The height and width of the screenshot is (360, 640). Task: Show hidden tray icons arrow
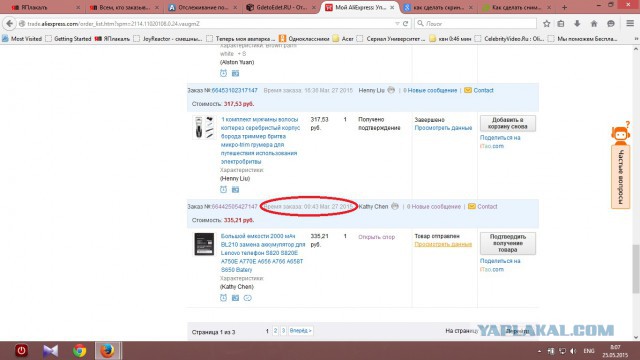(539, 351)
